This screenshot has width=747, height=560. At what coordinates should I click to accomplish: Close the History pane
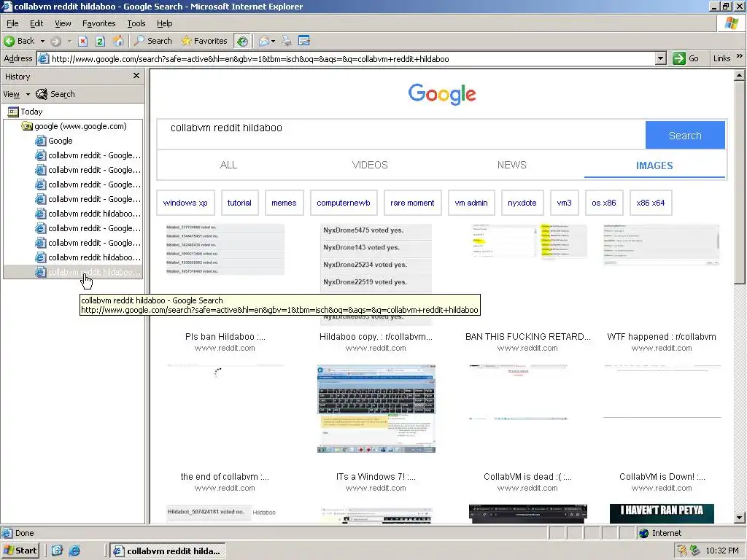click(136, 76)
